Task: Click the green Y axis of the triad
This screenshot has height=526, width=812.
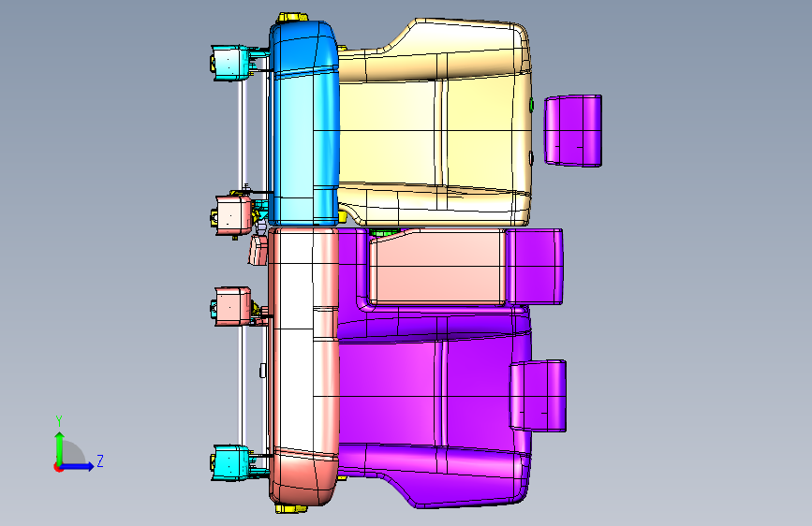Action: pos(60,447)
